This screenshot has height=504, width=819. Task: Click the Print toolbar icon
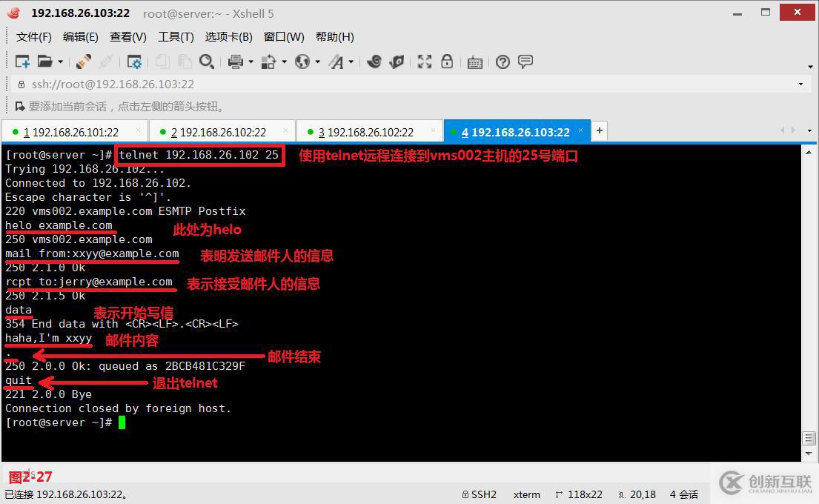236,62
